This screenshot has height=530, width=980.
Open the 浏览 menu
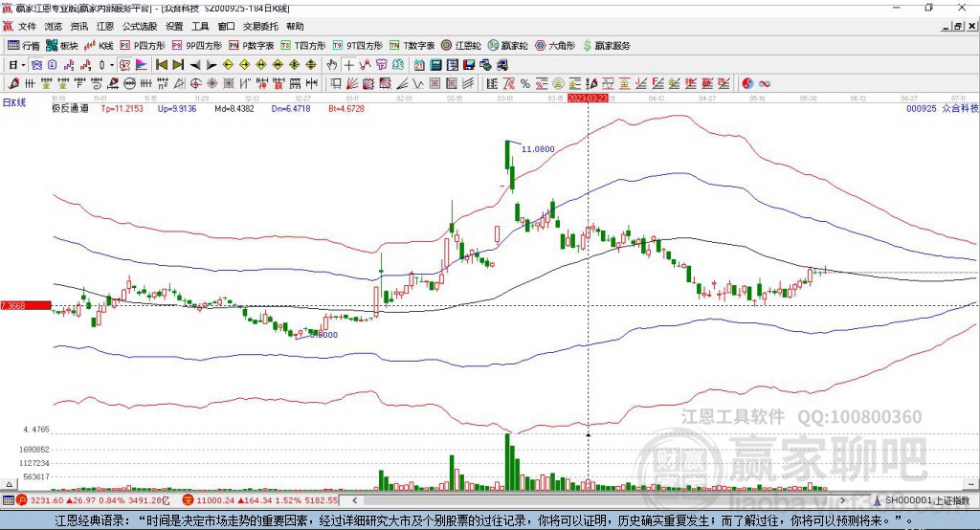(54, 26)
